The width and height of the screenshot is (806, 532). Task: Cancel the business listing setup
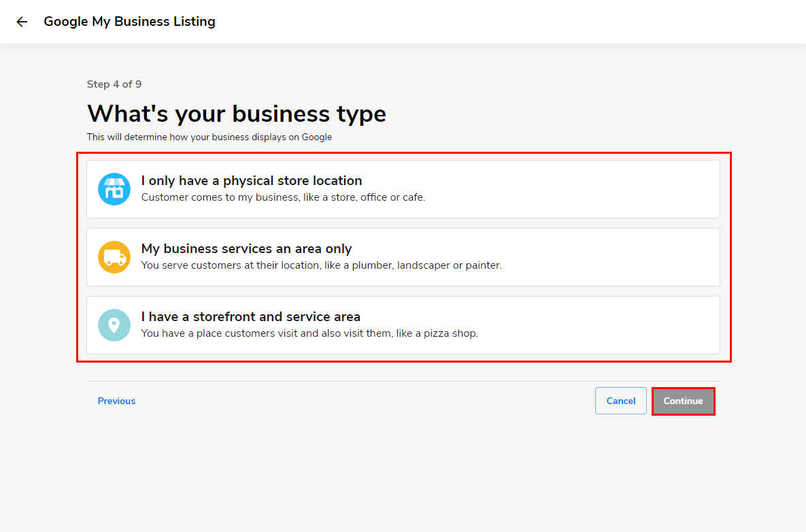coord(621,401)
